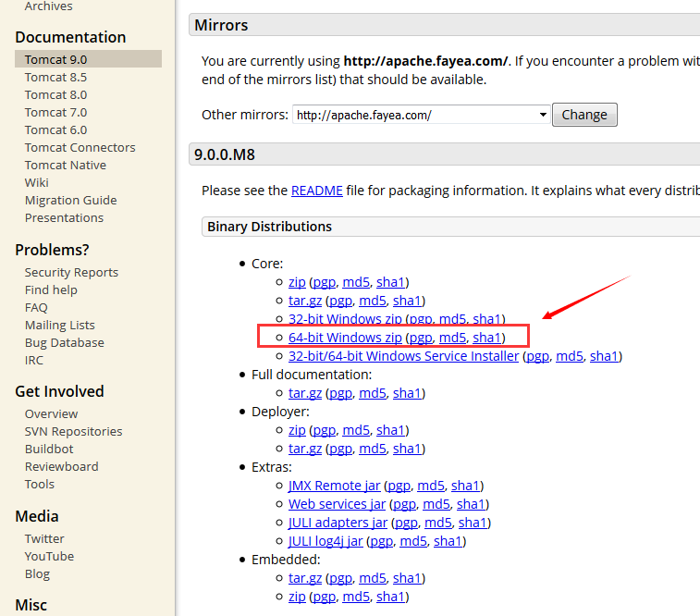Open Tomcat Connectors sidebar link

[80, 147]
